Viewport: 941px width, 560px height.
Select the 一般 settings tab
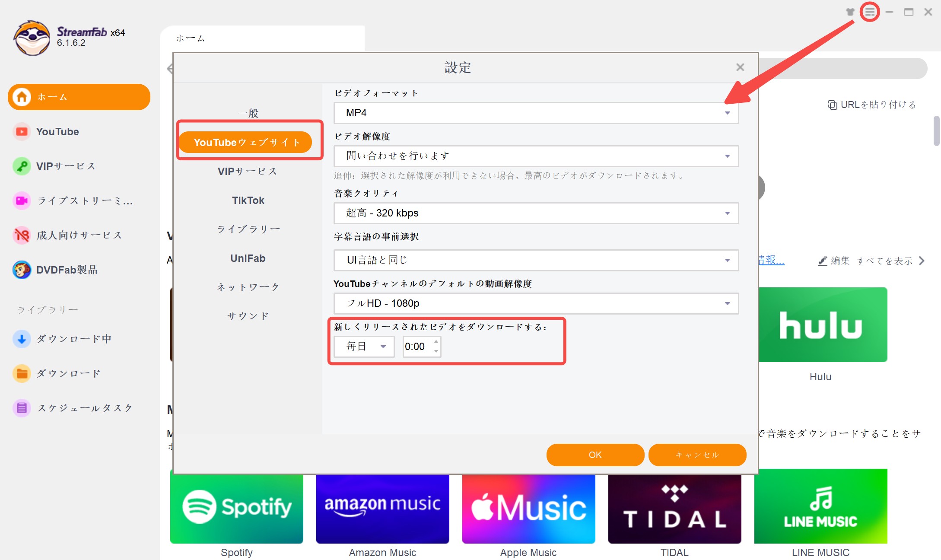pos(248,113)
